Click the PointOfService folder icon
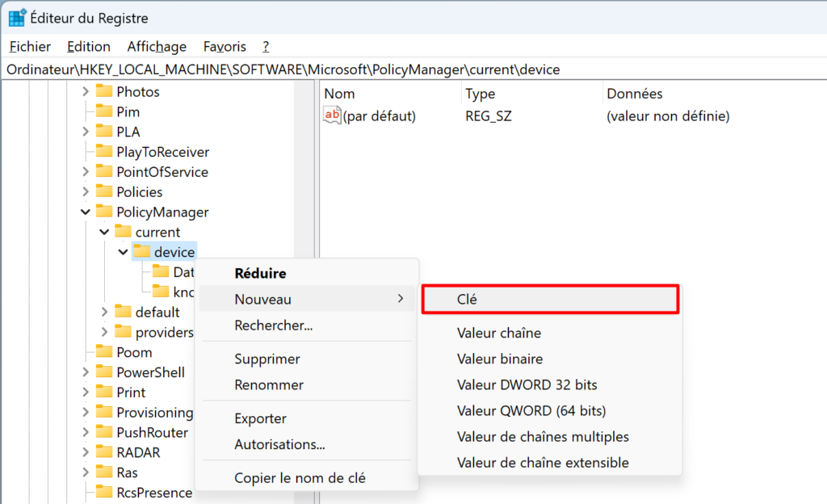This screenshot has width=827, height=504. coord(104,171)
